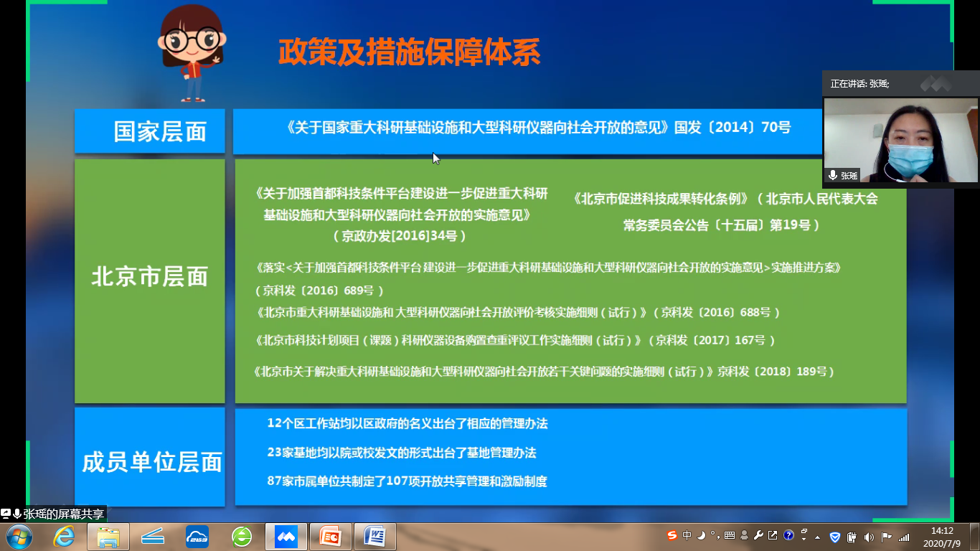Screen dimensions: 980x551
Task: Click the Sogou input method S icon
Action: click(672, 535)
